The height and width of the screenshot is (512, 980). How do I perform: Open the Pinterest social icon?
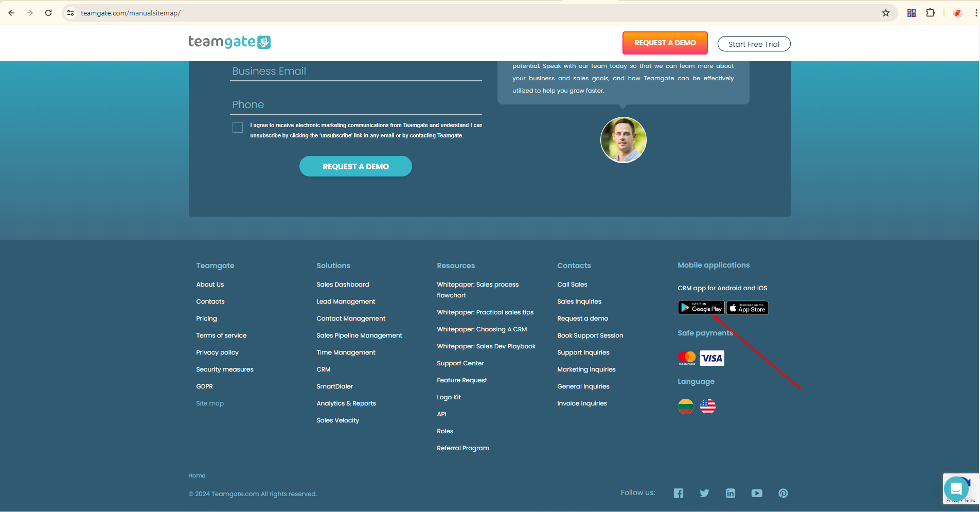pos(783,493)
